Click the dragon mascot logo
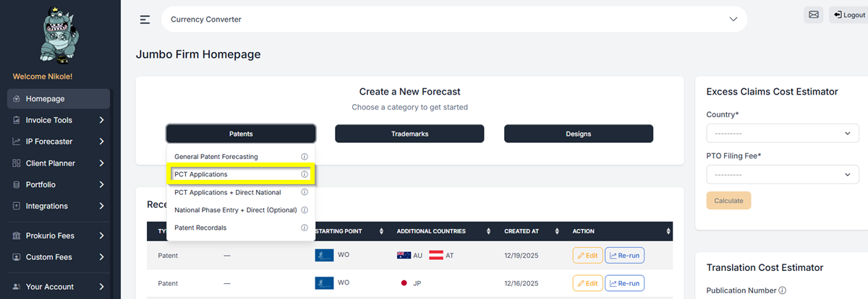The height and width of the screenshot is (299, 868). (x=55, y=35)
